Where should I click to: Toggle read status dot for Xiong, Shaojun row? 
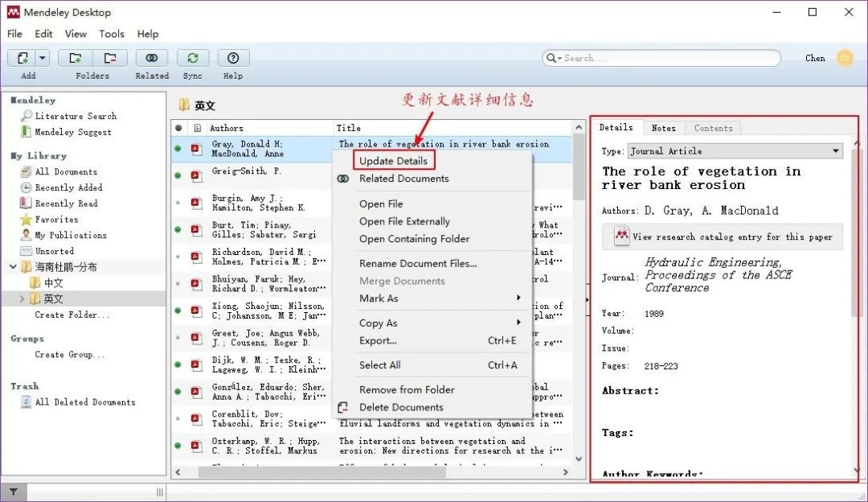point(178,311)
